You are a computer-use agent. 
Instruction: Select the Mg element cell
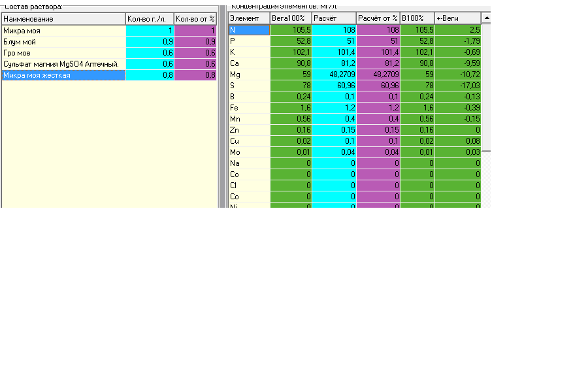point(249,74)
